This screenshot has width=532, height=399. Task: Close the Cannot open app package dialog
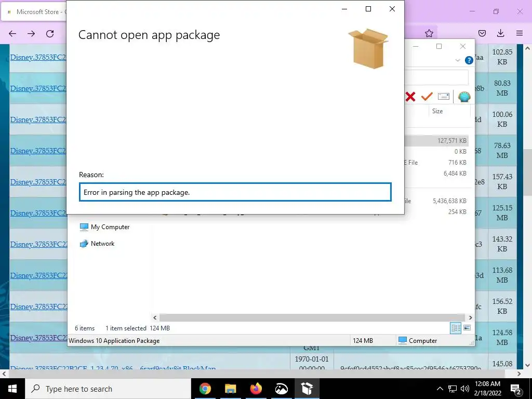pos(392,9)
